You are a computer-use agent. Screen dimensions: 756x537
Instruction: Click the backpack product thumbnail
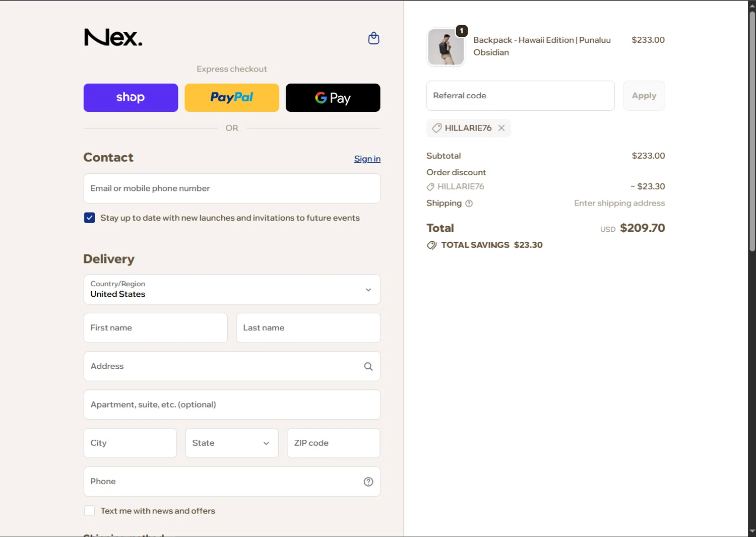tap(446, 47)
